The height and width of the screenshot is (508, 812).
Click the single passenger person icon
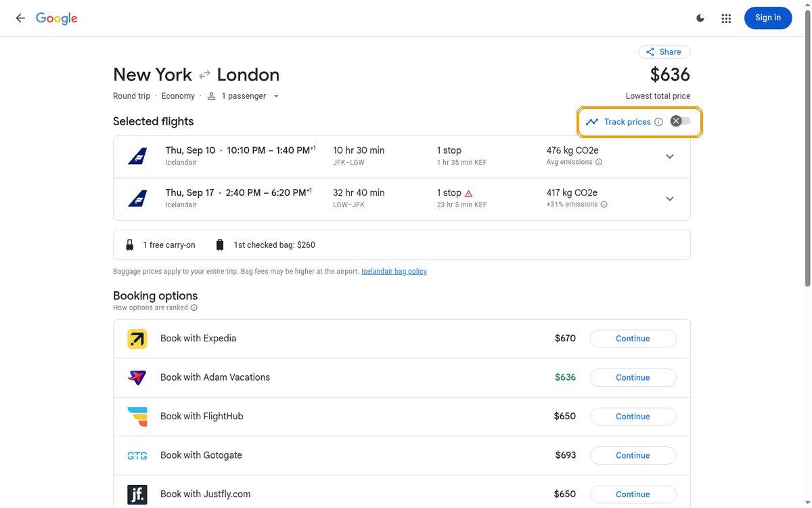click(x=211, y=96)
